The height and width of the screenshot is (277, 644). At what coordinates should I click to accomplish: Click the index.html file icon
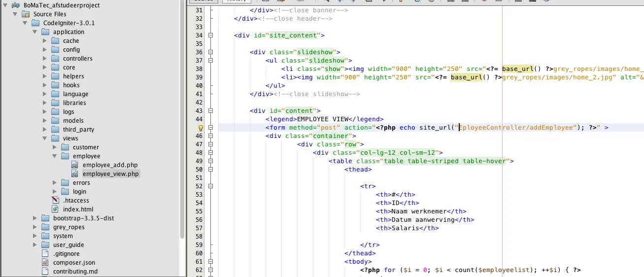click(x=55, y=209)
